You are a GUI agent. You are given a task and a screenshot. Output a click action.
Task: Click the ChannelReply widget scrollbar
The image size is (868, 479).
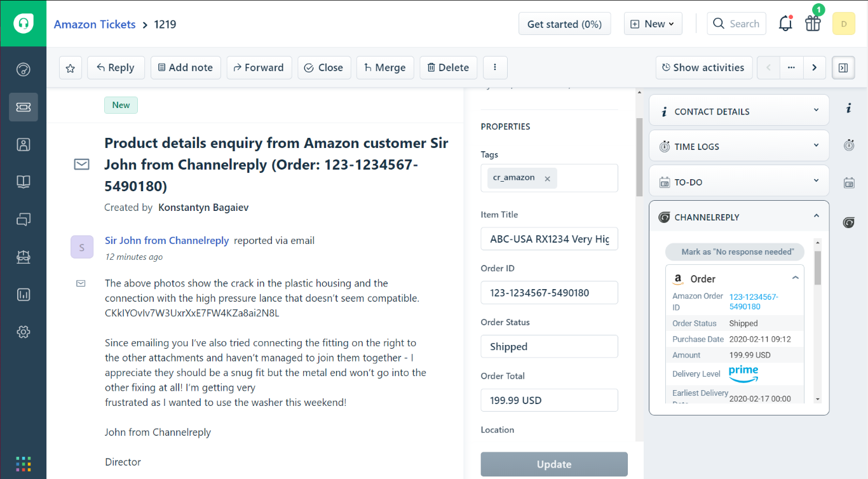coord(818,267)
